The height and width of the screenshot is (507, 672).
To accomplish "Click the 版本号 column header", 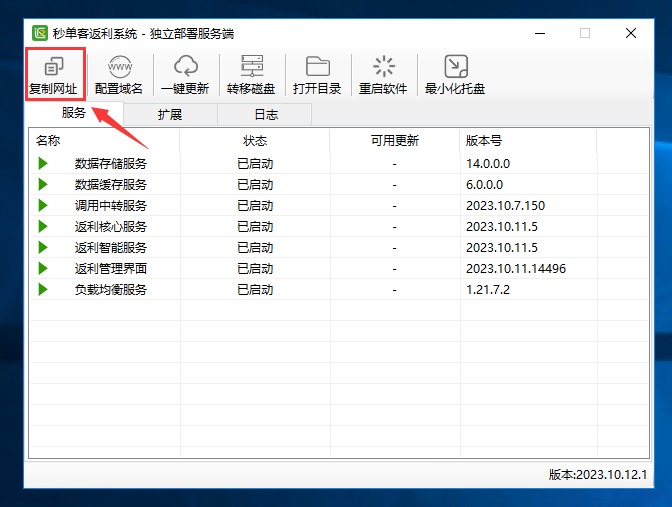I will coord(528,141).
